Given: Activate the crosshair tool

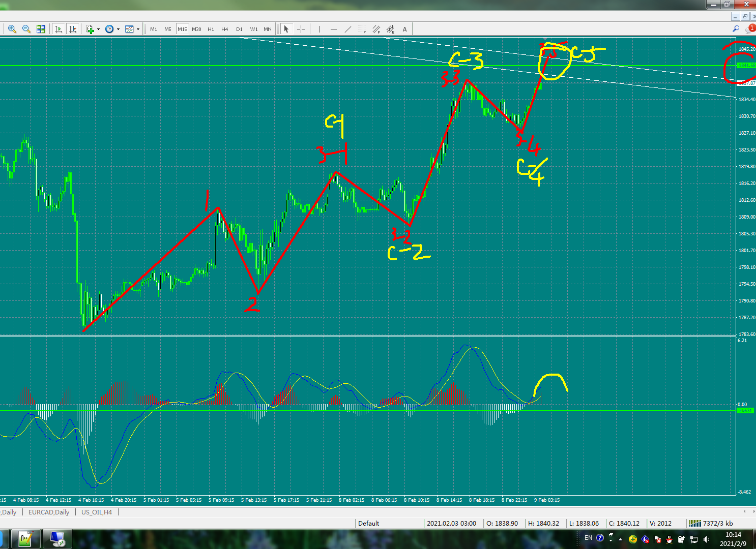Looking at the screenshot, I should point(301,29).
